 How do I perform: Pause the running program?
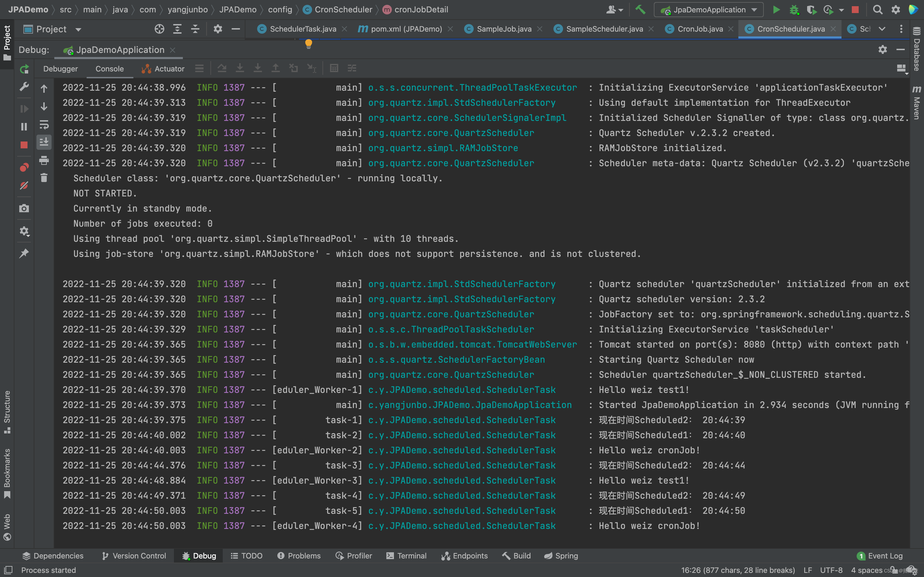(x=24, y=127)
